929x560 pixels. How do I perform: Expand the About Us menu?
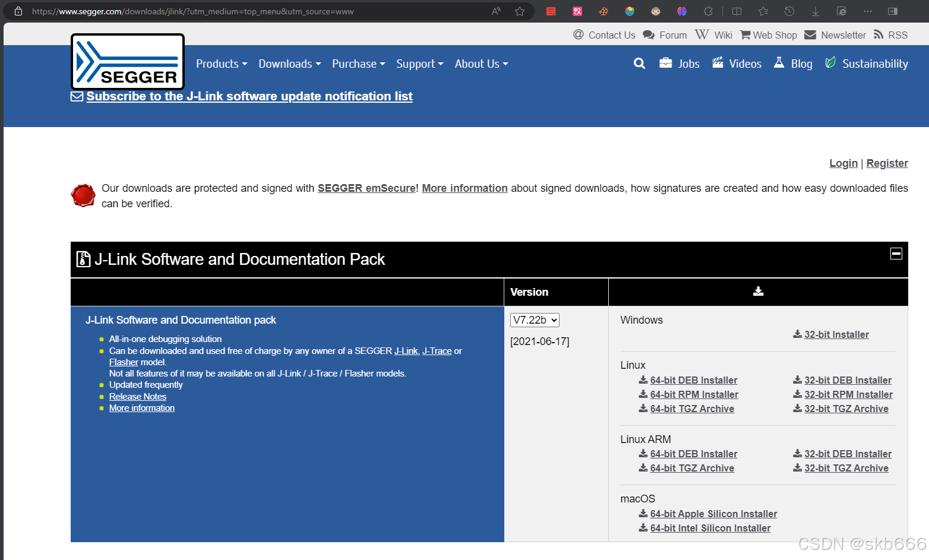pos(482,64)
